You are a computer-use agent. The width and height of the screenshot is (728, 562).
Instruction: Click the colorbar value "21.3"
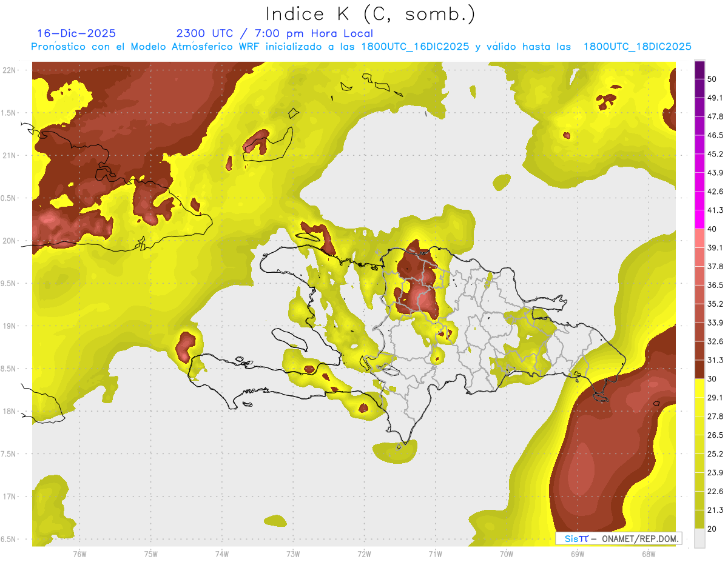point(715,510)
